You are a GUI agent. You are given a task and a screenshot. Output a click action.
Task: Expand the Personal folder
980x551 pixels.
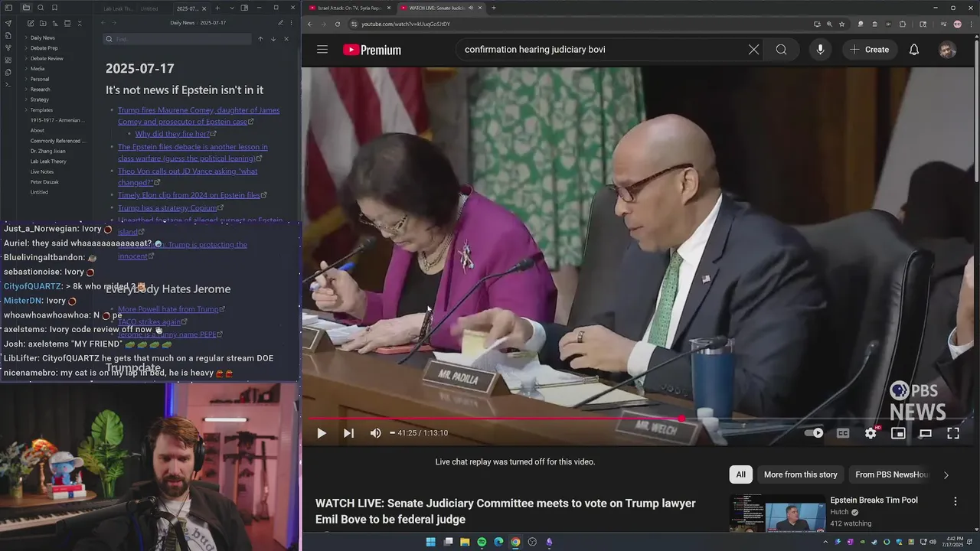tap(39, 79)
